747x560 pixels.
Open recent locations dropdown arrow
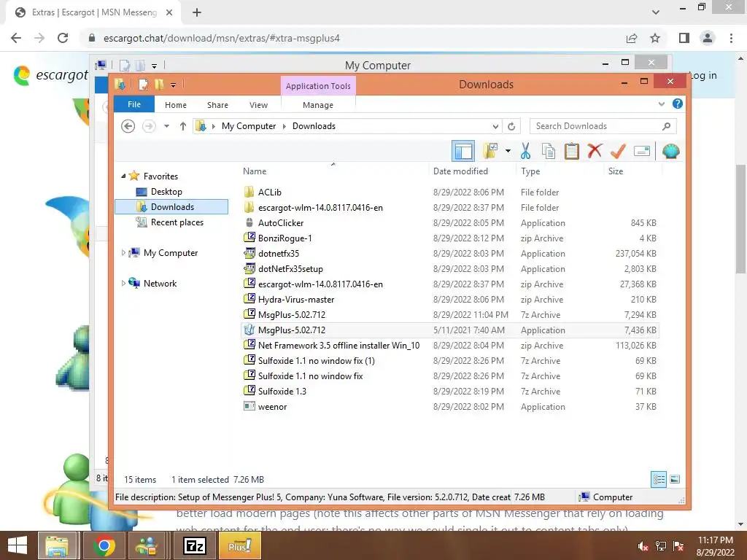coord(166,126)
